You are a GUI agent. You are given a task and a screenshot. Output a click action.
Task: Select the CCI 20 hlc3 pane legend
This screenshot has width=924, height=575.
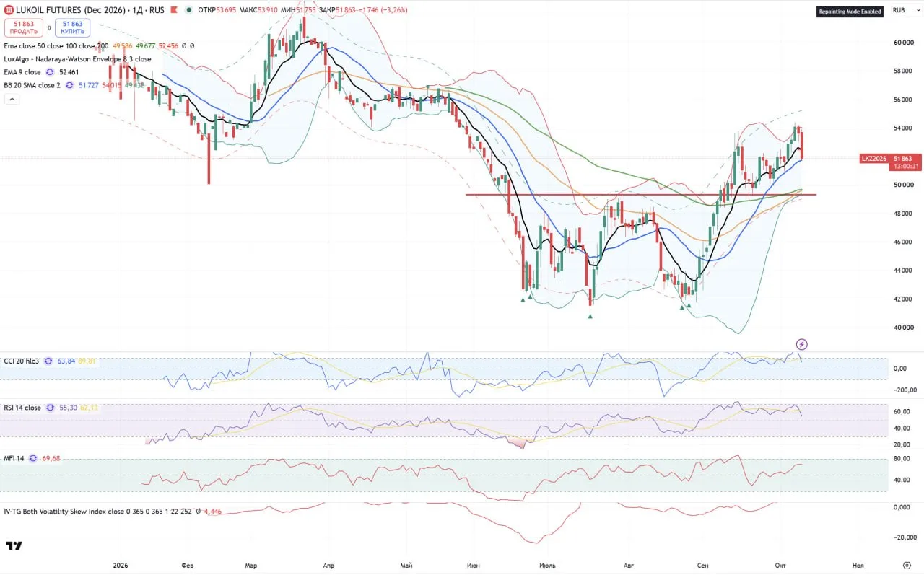click(x=22, y=361)
